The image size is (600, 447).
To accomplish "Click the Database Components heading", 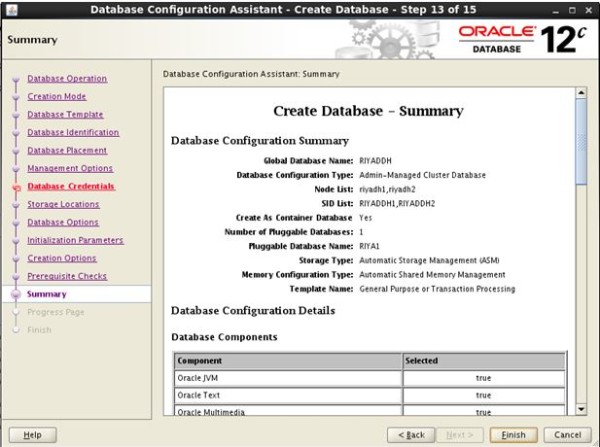I will coord(224,337).
